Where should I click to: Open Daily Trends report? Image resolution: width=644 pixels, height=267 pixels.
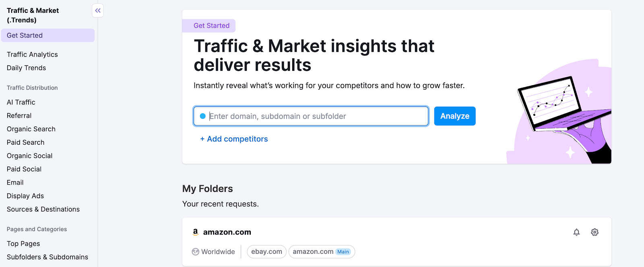tap(26, 68)
